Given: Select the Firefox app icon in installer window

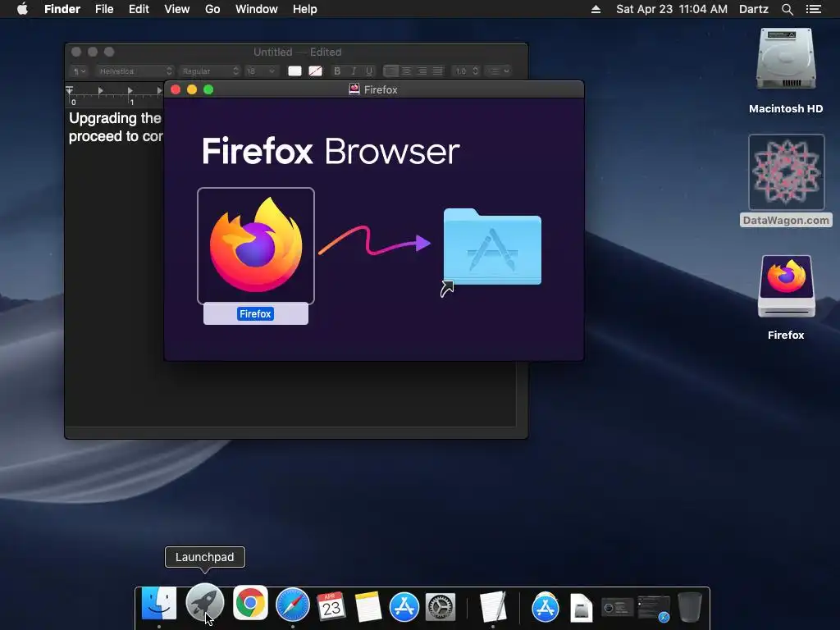Looking at the screenshot, I should [256, 246].
